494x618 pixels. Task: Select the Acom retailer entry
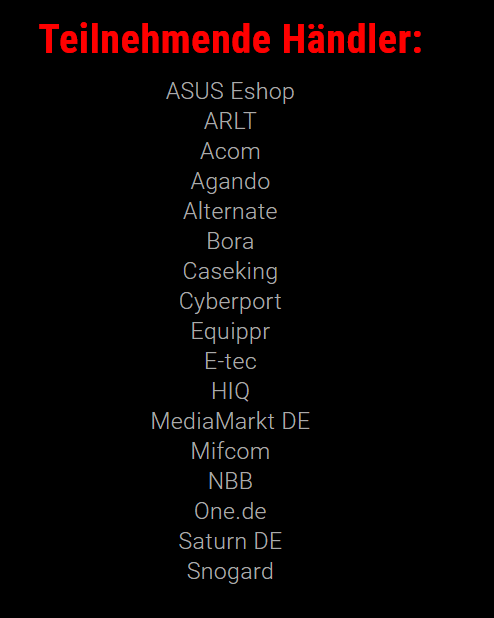click(230, 151)
